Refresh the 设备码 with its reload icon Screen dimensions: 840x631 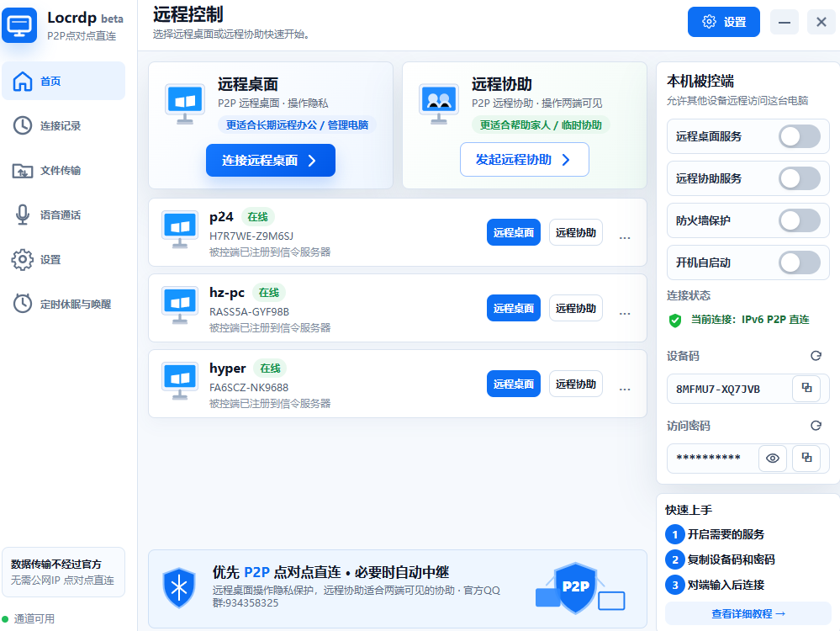click(x=816, y=355)
